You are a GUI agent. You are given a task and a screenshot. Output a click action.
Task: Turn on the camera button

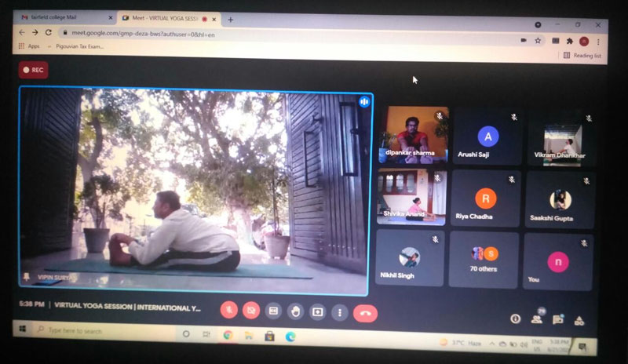251,311
